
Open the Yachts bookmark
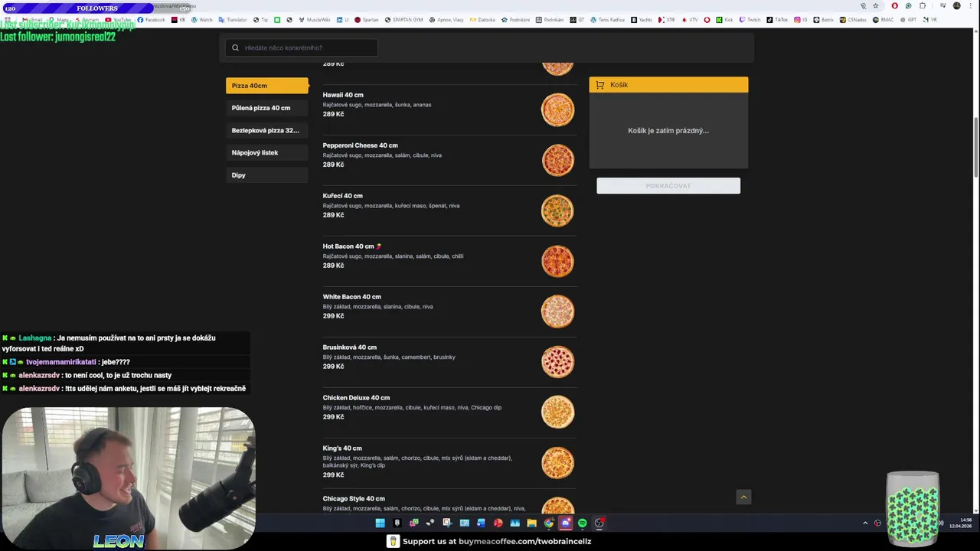[x=641, y=20]
